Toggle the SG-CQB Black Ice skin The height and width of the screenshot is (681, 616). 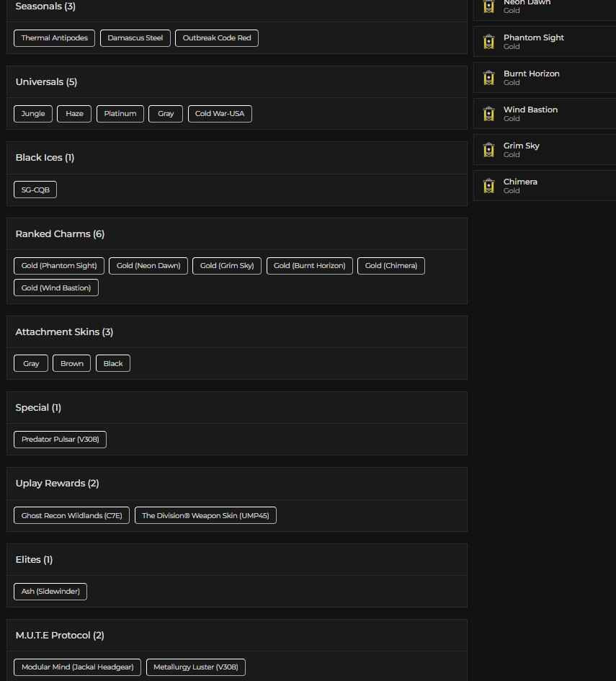point(35,189)
